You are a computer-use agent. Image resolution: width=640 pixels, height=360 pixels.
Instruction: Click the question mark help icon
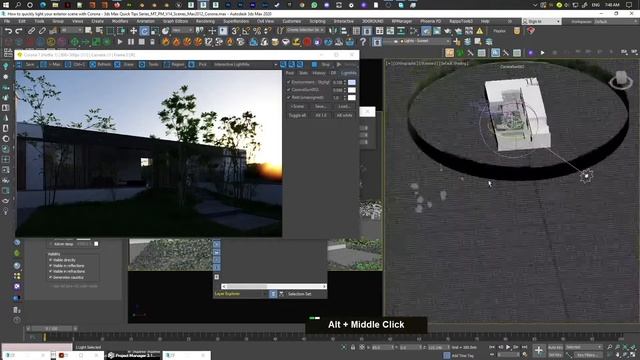point(363,42)
